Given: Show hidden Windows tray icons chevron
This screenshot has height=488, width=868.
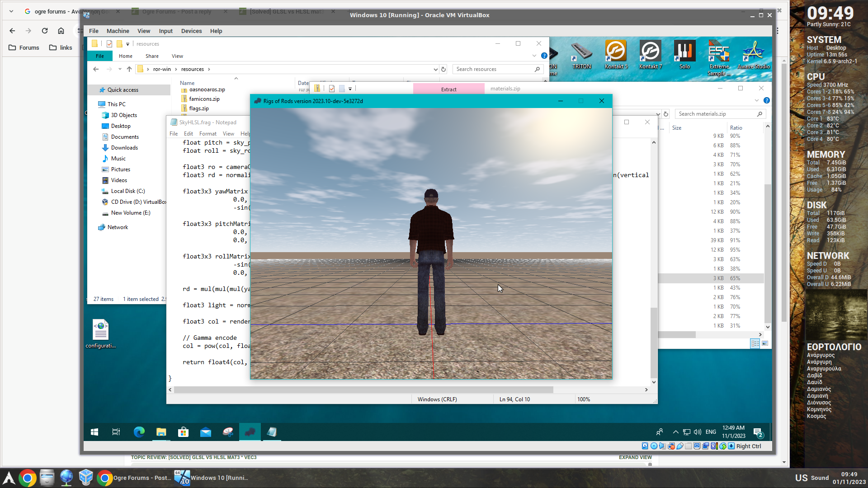Looking at the screenshot, I should (675, 432).
